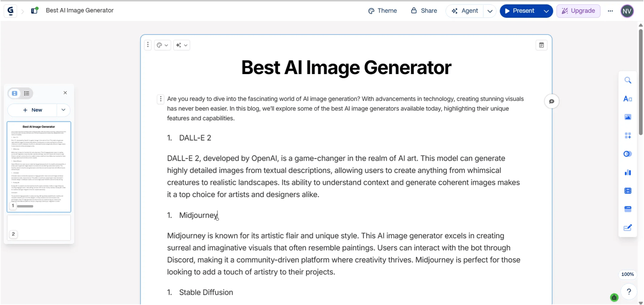Open charts tool in right sidebar

[628, 172]
